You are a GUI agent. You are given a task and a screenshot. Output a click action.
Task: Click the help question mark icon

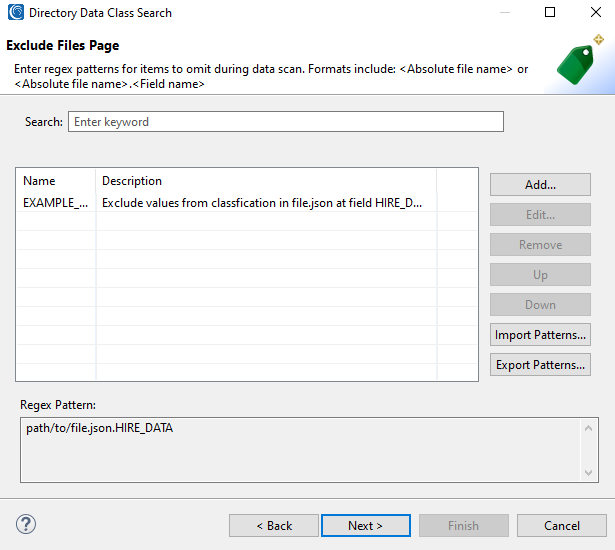click(26, 525)
